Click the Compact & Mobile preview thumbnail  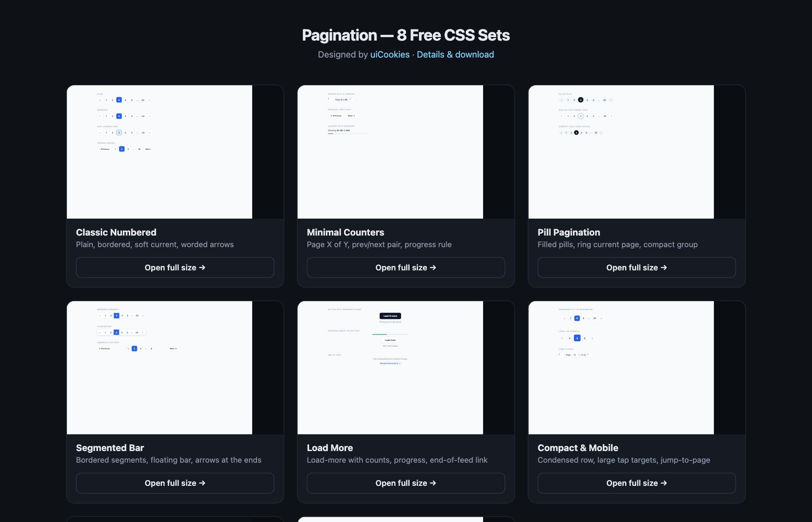637,368
